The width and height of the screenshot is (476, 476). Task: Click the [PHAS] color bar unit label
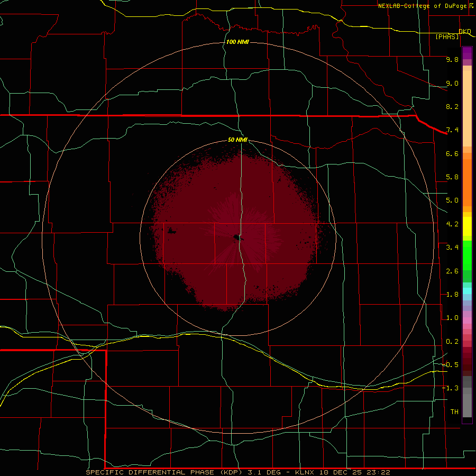pos(447,36)
